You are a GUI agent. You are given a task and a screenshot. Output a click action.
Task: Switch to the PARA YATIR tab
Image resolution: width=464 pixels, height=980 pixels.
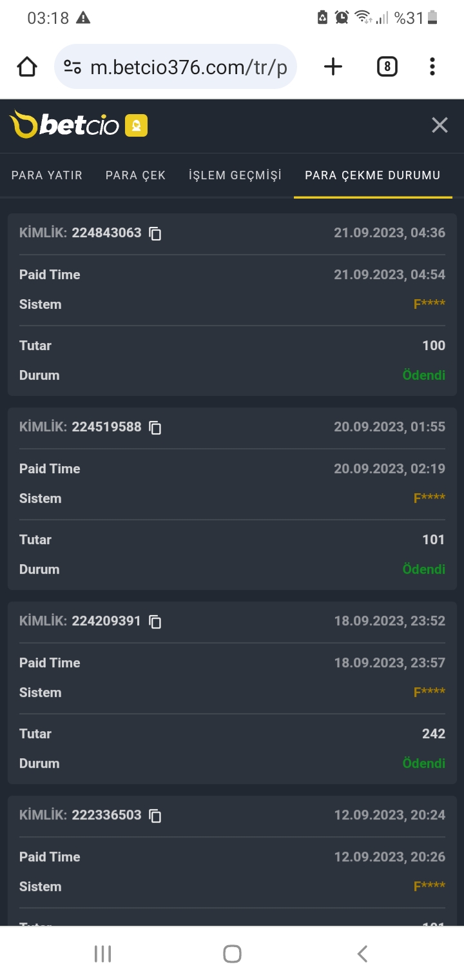coord(47,175)
